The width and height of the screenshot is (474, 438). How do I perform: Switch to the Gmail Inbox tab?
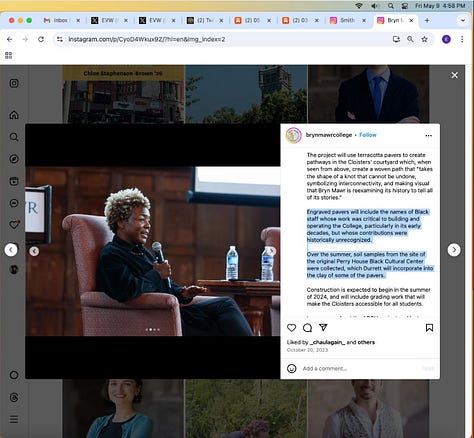pyautogui.click(x=60, y=20)
